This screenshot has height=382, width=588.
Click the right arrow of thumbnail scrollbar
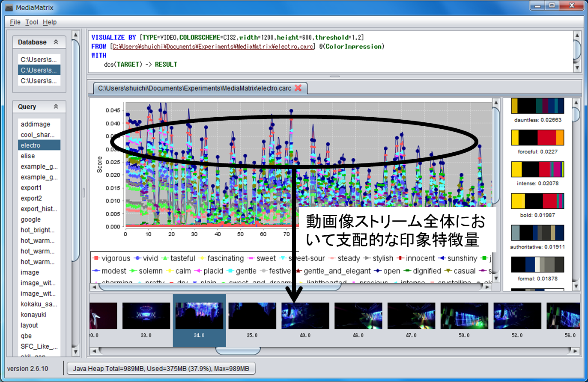576,351
